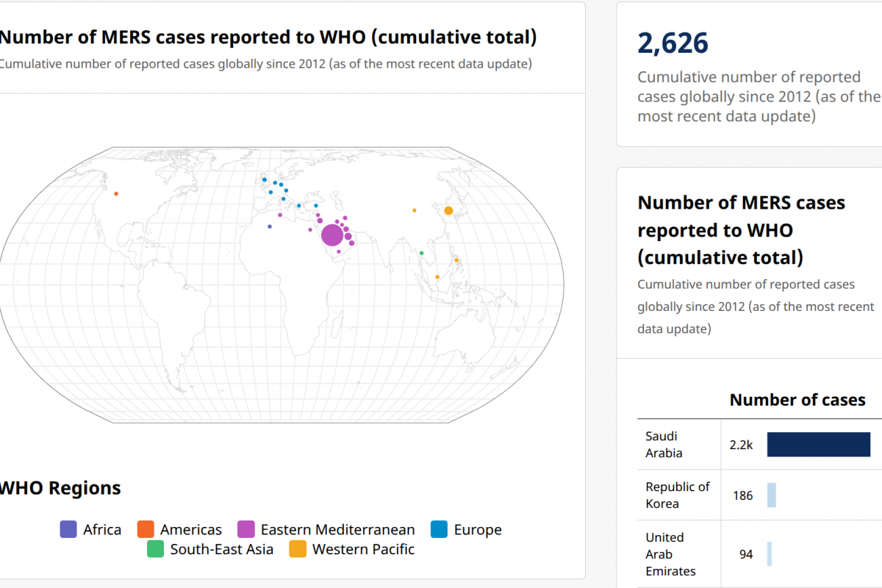The width and height of the screenshot is (882, 588).
Task: Click the large Saudi Arabia bubble on the map
Action: pos(331,235)
